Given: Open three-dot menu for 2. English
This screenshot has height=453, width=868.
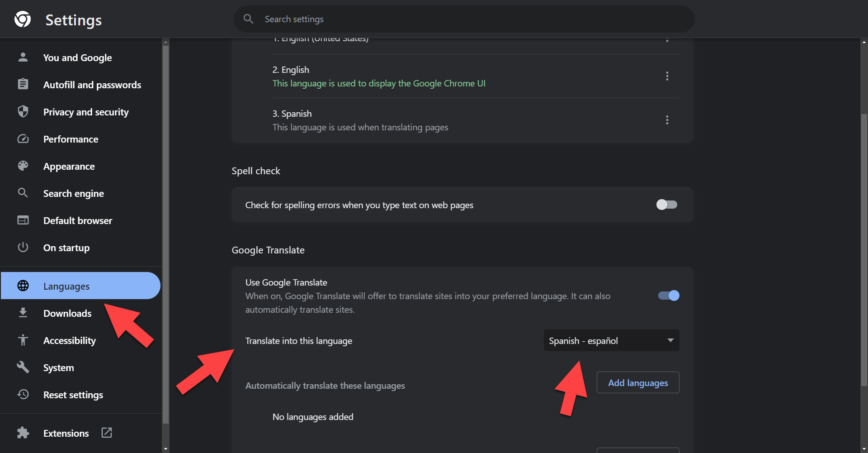Looking at the screenshot, I should [x=667, y=76].
